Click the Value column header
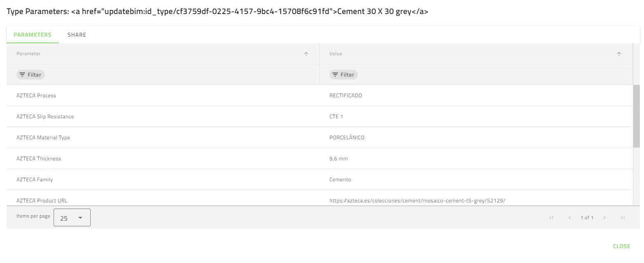 (336, 54)
